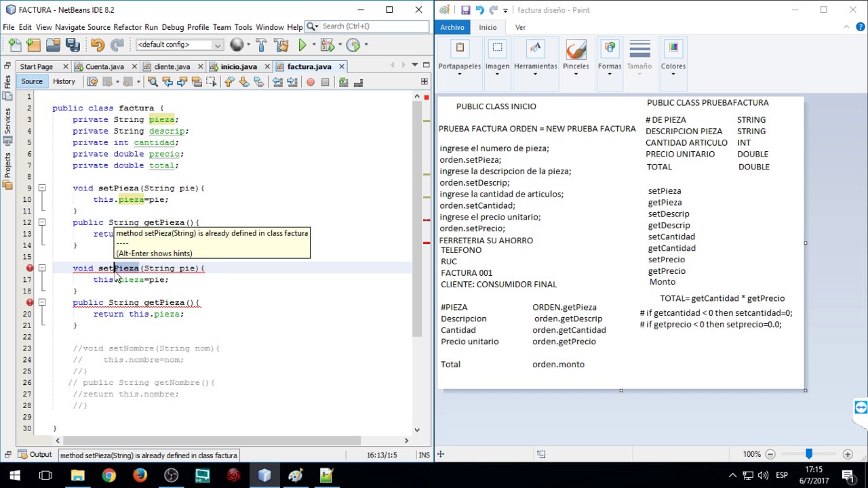Collapse the getPieza method fold on line 12

(x=41, y=222)
